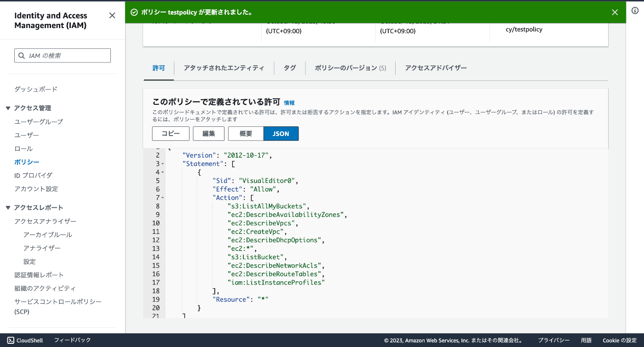
Task: Click the "ec2:DescribeRouteTables" action line
Action: point(276,274)
